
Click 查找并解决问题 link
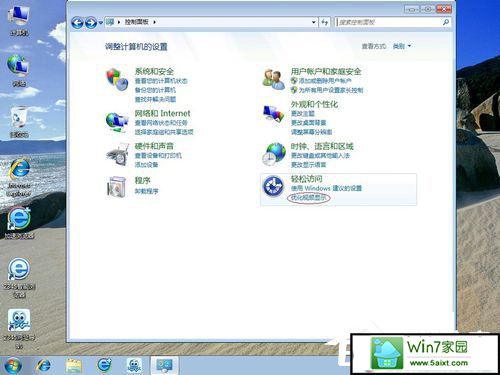click(155, 99)
